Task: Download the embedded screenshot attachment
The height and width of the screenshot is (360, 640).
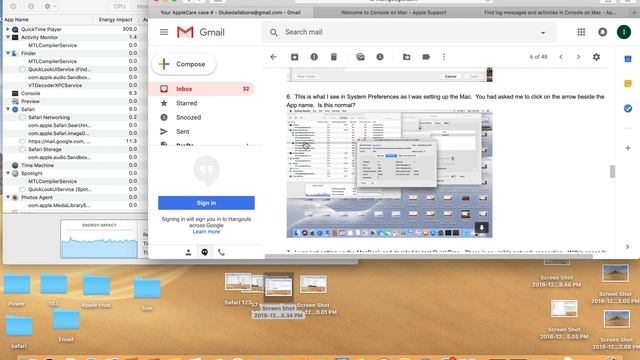Action: coord(482,228)
